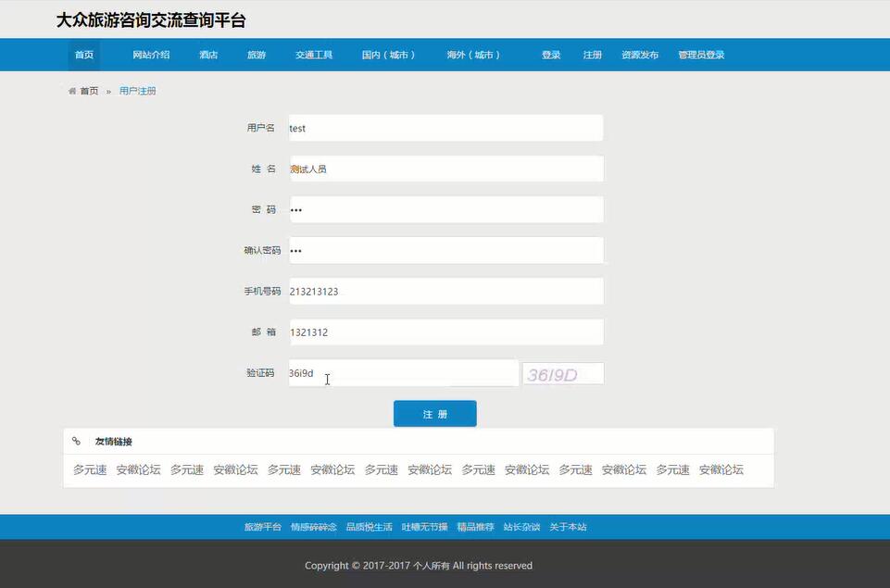Focus the 邮箱 field showing 1321312

(x=446, y=332)
